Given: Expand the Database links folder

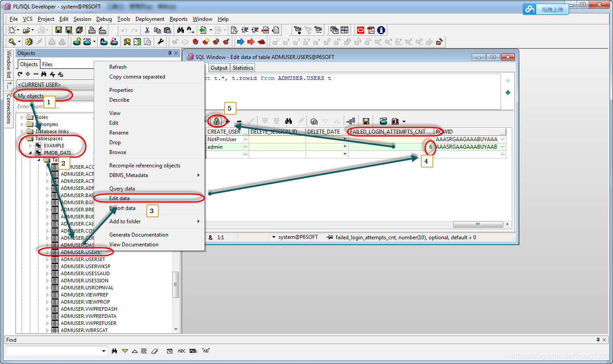Looking at the screenshot, I should 22,131.
